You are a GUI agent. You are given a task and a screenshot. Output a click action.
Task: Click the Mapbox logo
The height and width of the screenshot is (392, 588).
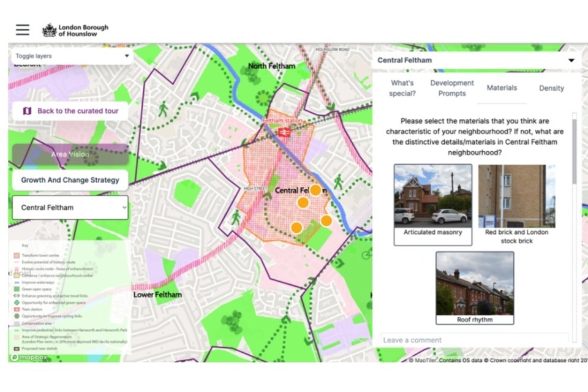point(30,356)
